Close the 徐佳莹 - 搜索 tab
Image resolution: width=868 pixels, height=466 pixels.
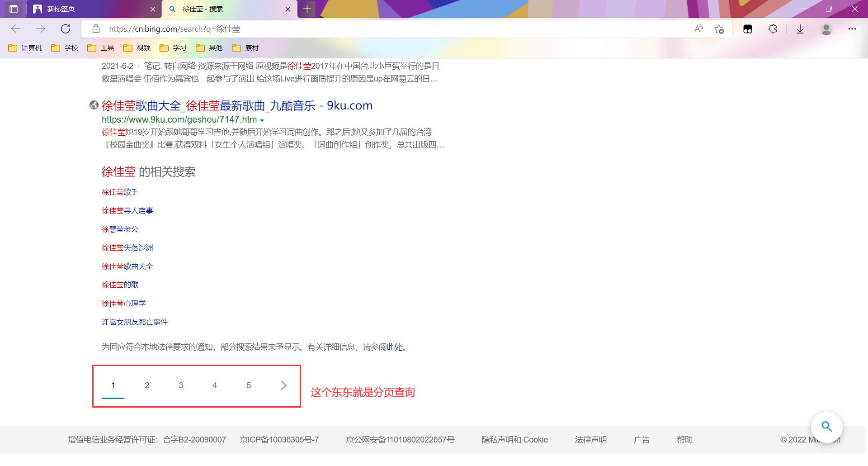(x=288, y=9)
